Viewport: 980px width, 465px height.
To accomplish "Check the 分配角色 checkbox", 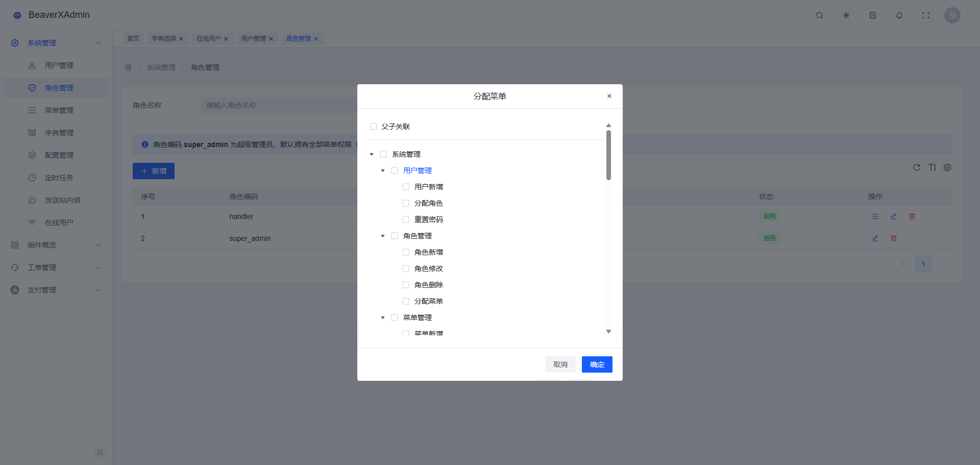I will coord(406,203).
